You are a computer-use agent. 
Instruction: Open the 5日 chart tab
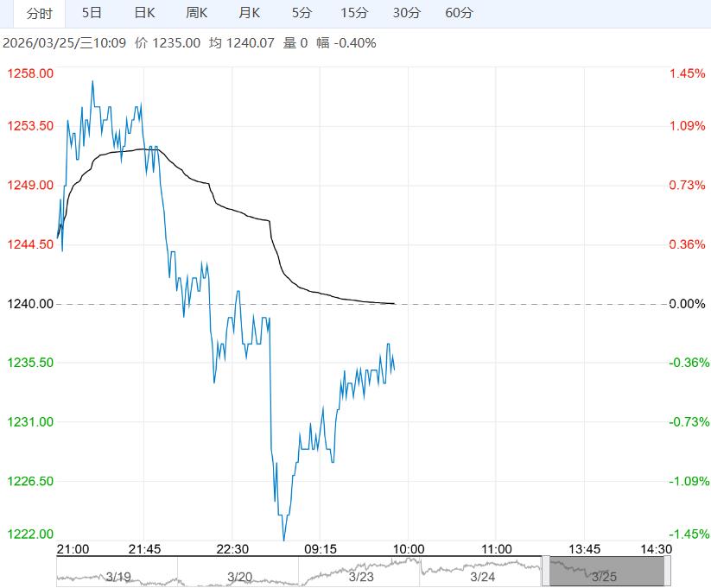91,13
